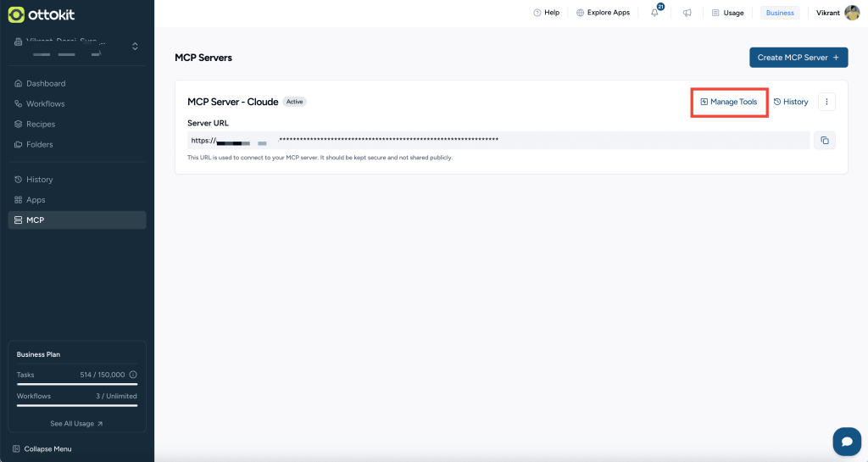The width and height of the screenshot is (868, 462).
Task: Click the Tasks info icon
Action: [133, 375]
